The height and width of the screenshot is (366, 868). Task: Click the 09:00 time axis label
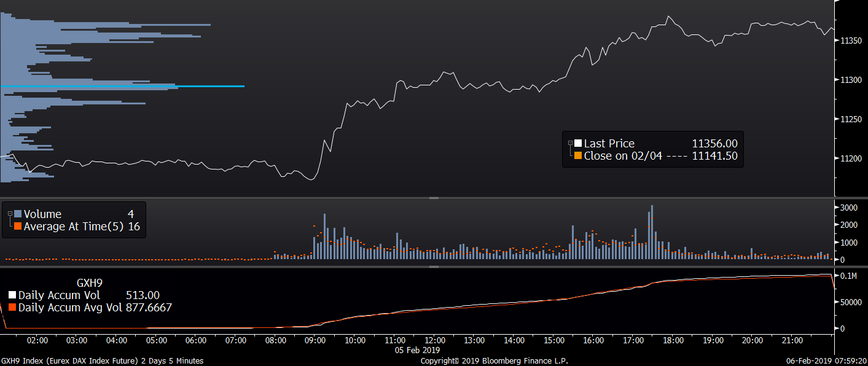pyautogui.click(x=316, y=340)
